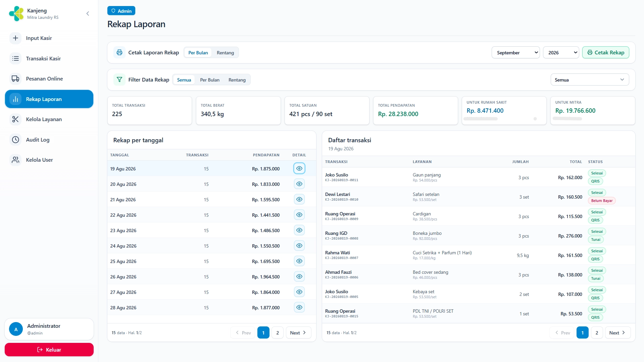Image resolution: width=644 pixels, height=362 pixels.
Task: Show transactions for 21 Agu 2026
Action: pos(299,199)
